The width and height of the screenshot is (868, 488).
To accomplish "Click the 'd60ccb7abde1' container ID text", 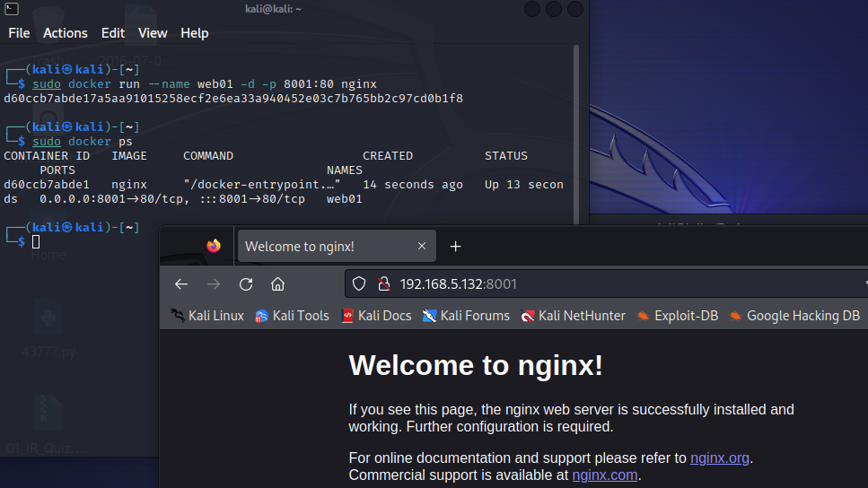I will pos(47,185).
